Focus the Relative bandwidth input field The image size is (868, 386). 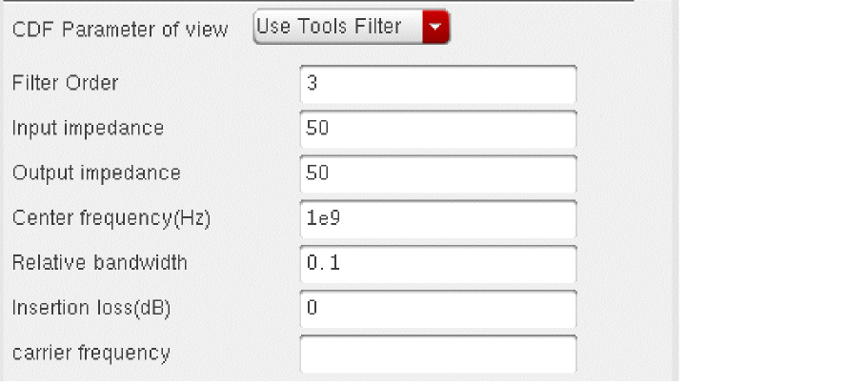(437, 263)
